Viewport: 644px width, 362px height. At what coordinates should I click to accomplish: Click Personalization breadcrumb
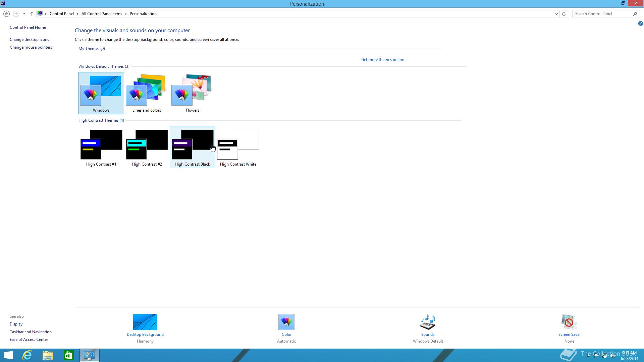tap(143, 14)
